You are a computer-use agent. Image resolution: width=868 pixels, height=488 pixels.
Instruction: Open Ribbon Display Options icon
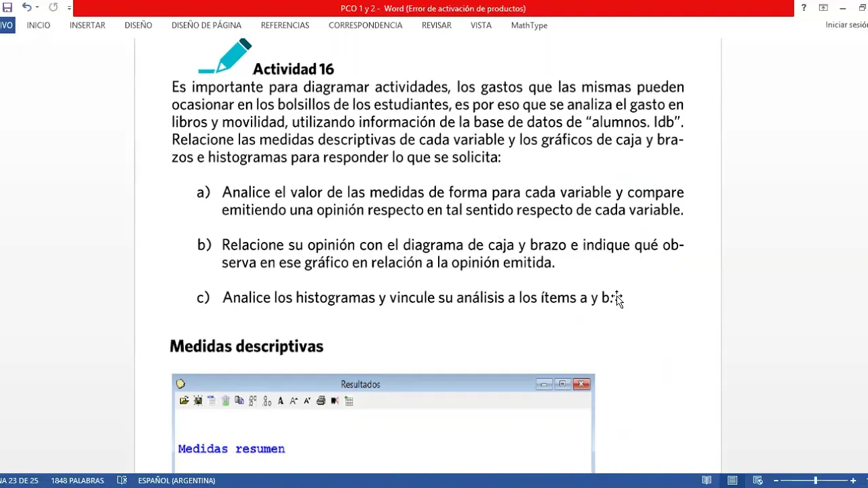pyautogui.click(x=823, y=8)
